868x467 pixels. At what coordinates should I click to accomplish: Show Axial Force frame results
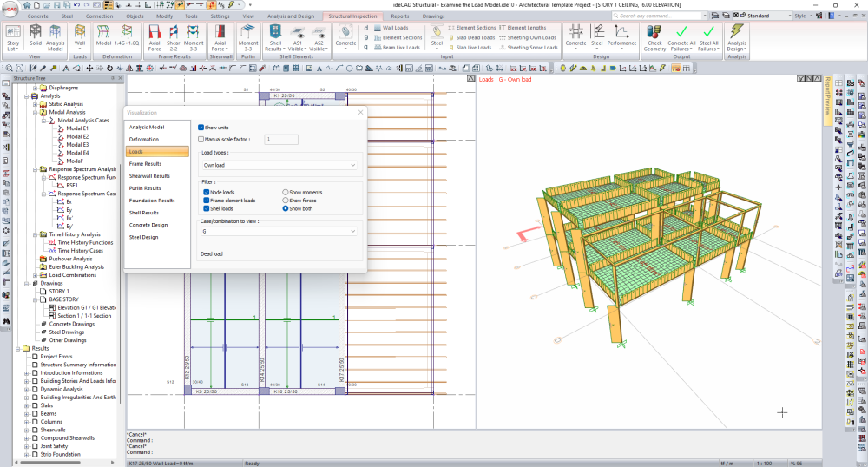click(155, 35)
